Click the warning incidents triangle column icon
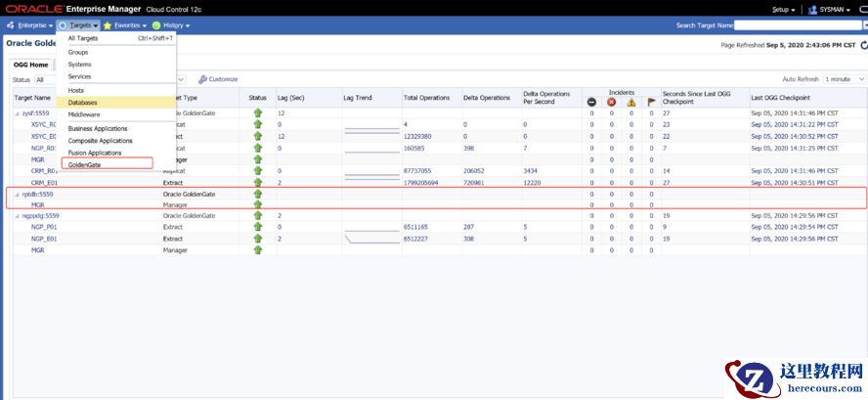Image resolution: width=868 pixels, height=400 pixels. point(631,102)
